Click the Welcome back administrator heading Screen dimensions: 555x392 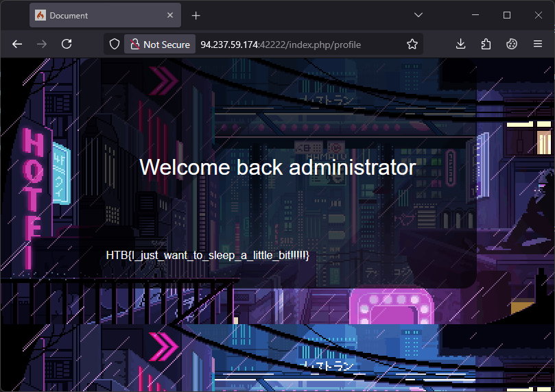coord(277,167)
